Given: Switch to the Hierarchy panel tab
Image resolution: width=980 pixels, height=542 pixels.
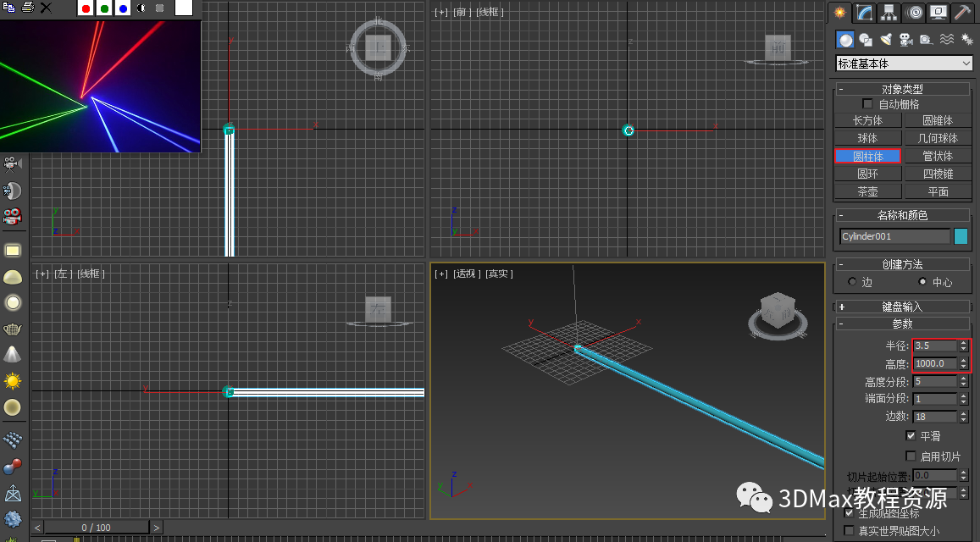Looking at the screenshot, I should (889, 12).
